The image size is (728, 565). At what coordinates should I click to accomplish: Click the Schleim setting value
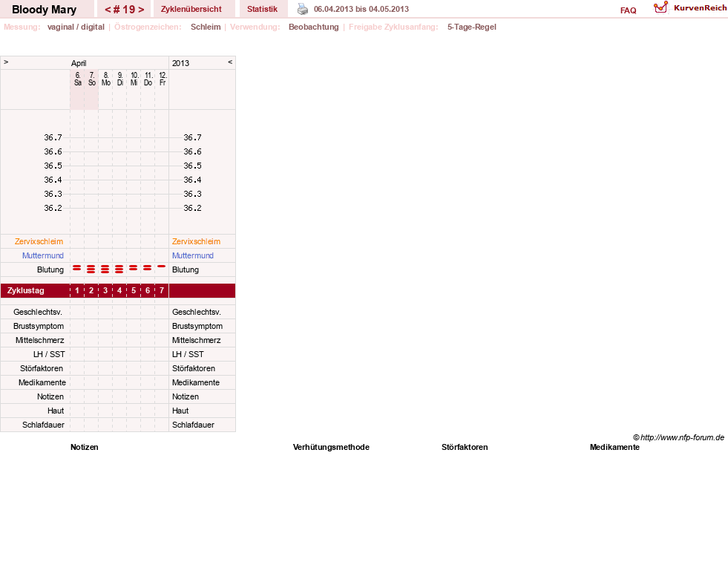tap(206, 27)
